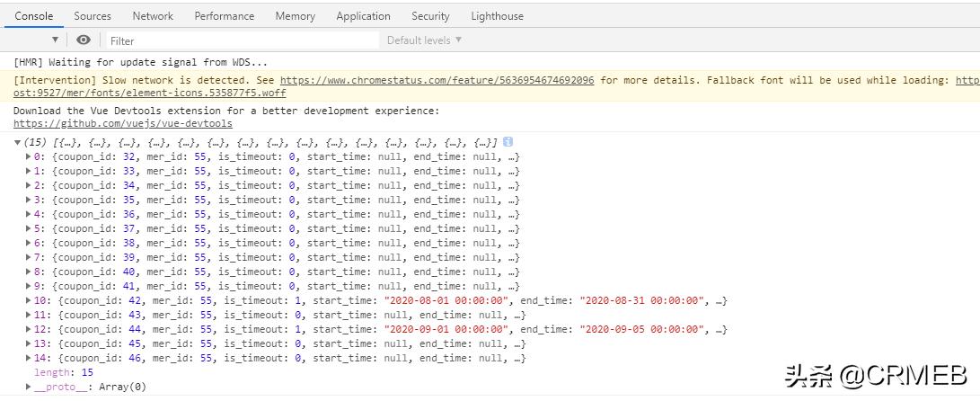Image resolution: width=980 pixels, height=401 pixels.
Task: Open the element-icons.535877f5.woff font link
Action: pos(149,94)
